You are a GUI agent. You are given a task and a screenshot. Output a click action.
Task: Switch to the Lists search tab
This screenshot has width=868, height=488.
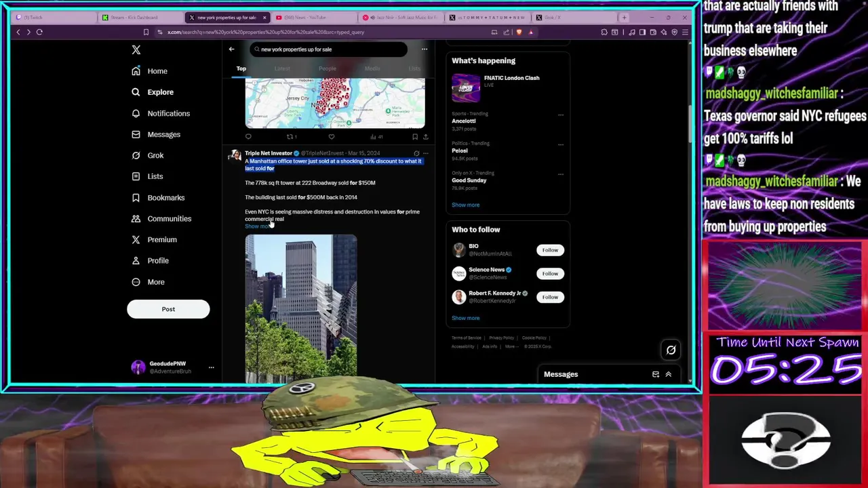(414, 68)
